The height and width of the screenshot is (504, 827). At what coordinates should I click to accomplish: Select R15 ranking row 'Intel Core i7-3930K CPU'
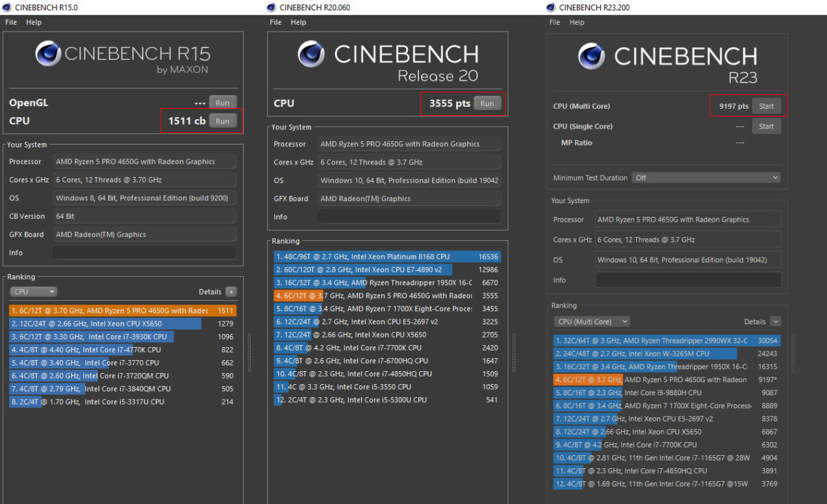tap(123, 337)
